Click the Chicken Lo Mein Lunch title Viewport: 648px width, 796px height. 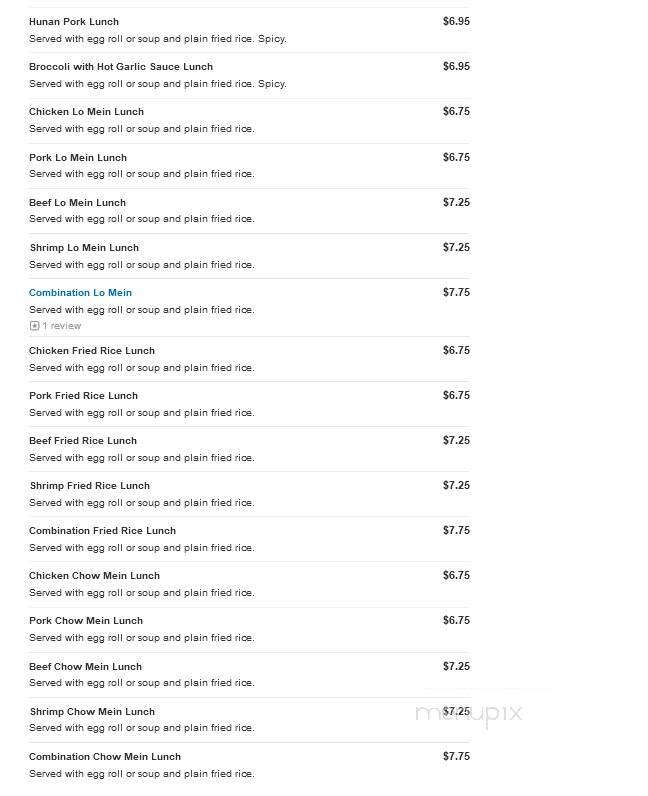coord(86,112)
